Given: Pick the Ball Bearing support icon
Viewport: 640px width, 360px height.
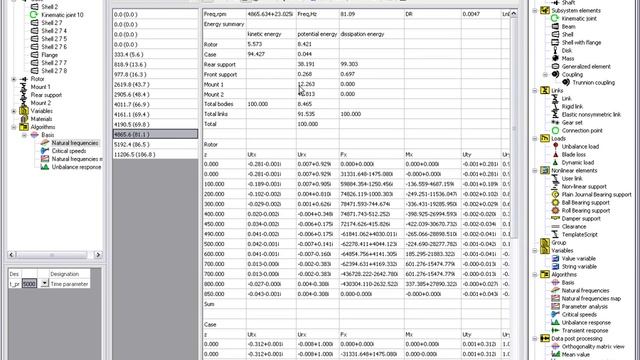Looking at the screenshot, I should [555, 202].
